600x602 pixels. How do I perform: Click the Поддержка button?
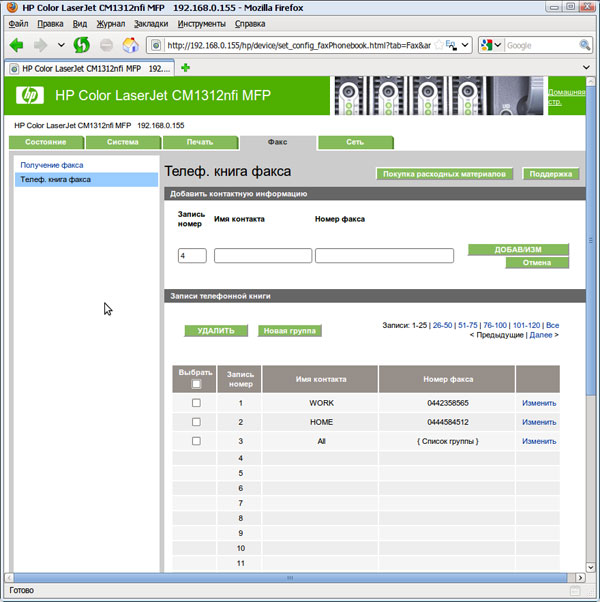550,174
